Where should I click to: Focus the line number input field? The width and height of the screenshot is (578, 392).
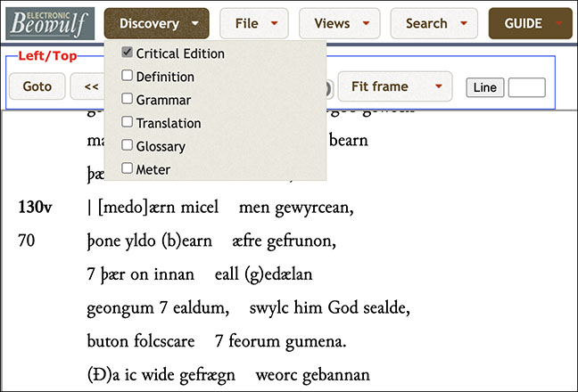pos(527,87)
